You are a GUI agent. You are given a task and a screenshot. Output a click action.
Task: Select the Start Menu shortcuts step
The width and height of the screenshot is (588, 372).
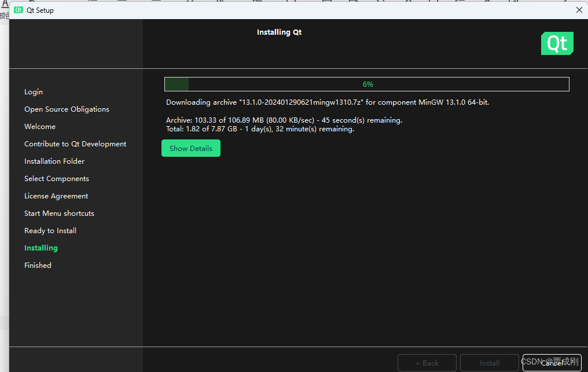(59, 213)
